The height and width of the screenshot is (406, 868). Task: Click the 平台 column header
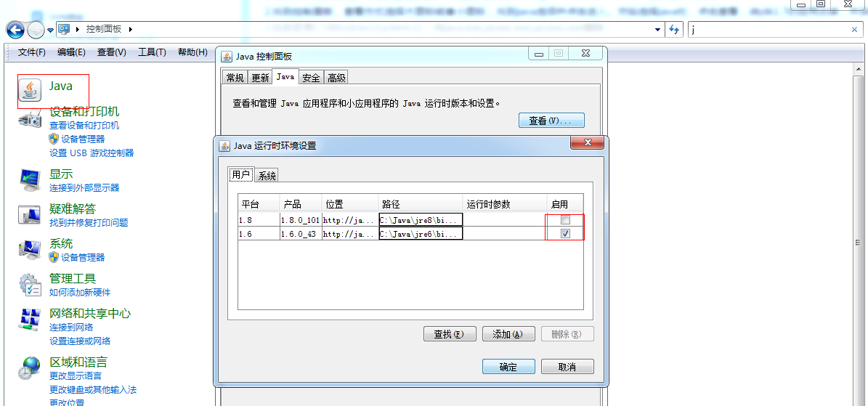(x=259, y=203)
